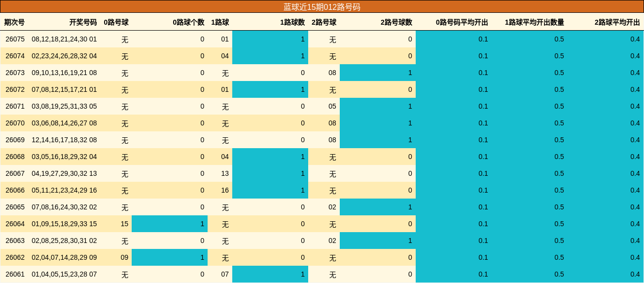
Task: Click 0.5 average cell in row 26069
Action: (x=530, y=140)
